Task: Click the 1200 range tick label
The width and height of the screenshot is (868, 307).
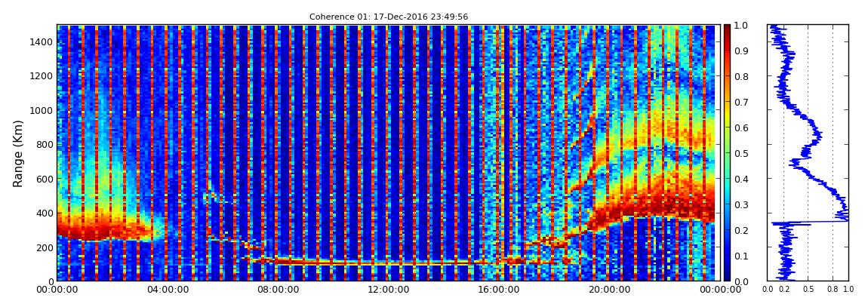Action: [42, 75]
